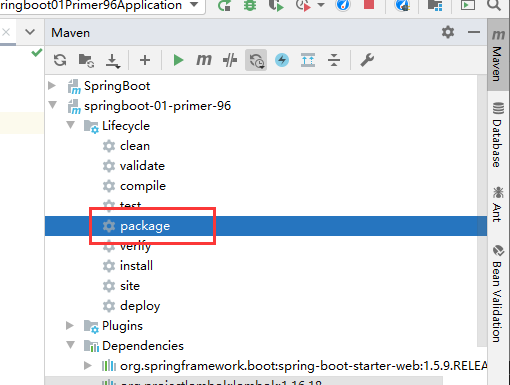The width and height of the screenshot is (510, 385).
Task: Run with Coverage icon
Action: point(276,5)
